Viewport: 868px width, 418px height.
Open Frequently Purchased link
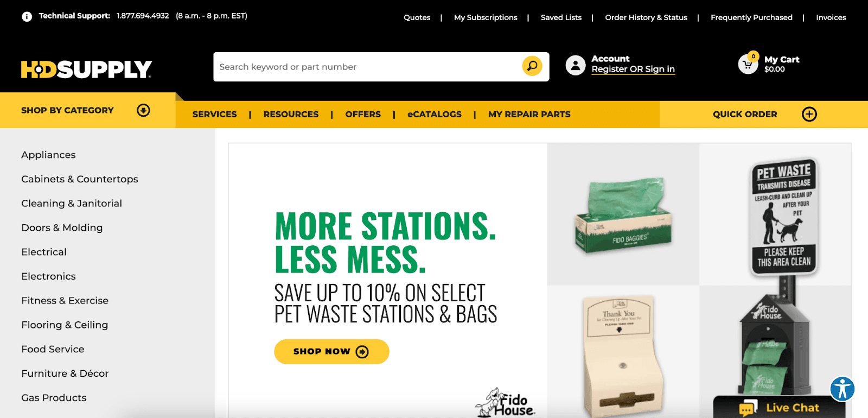(751, 17)
